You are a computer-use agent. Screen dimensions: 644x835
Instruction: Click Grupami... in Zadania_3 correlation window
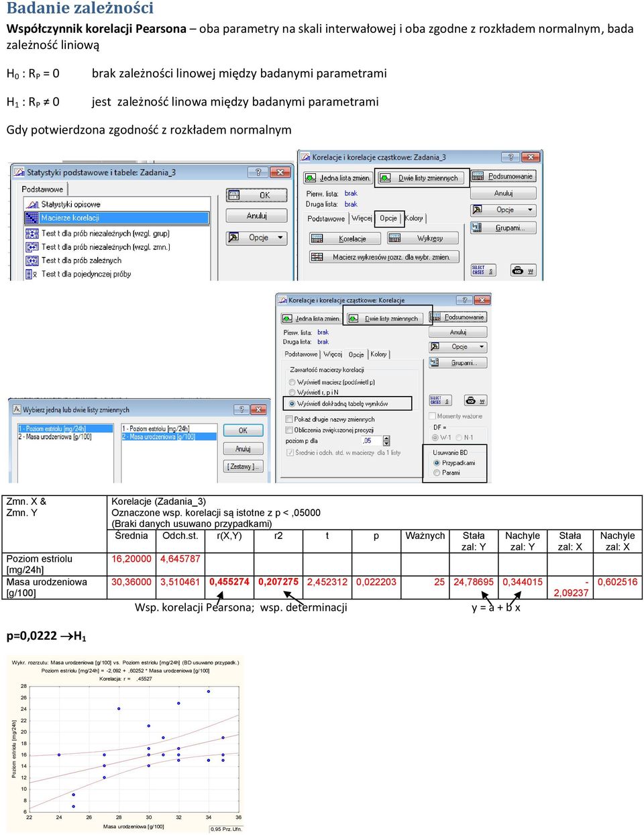click(x=503, y=228)
